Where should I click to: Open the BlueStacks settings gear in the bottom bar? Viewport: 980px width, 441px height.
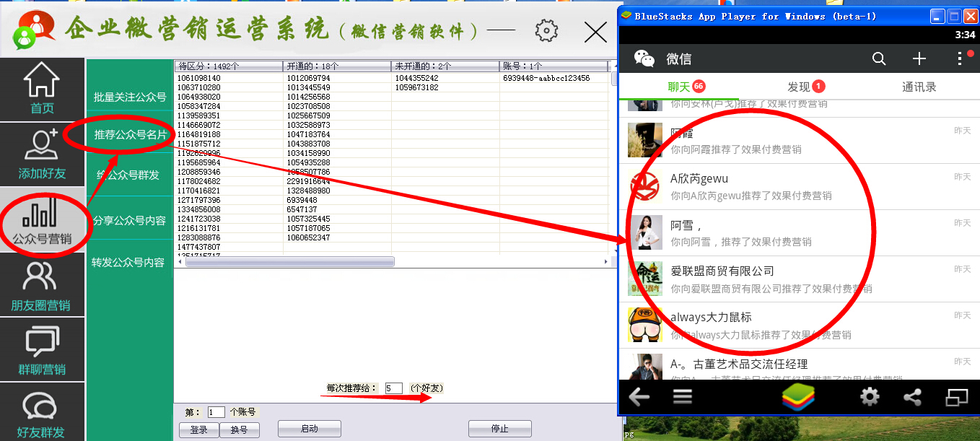tap(870, 396)
